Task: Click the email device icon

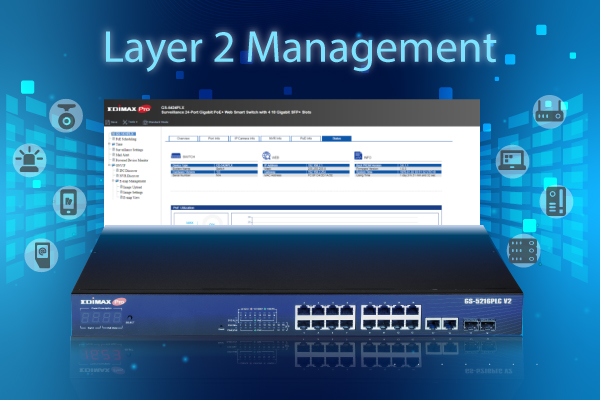Action: (41, 255)
